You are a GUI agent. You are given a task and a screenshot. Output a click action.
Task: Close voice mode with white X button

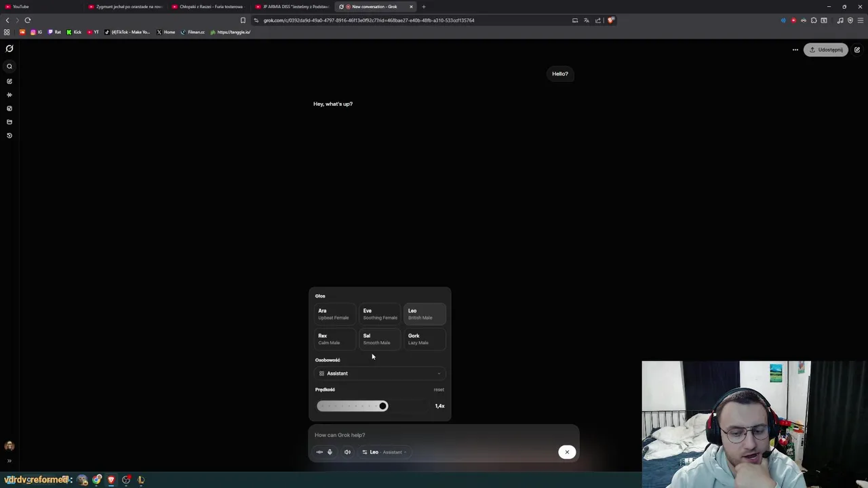(567, 452)
